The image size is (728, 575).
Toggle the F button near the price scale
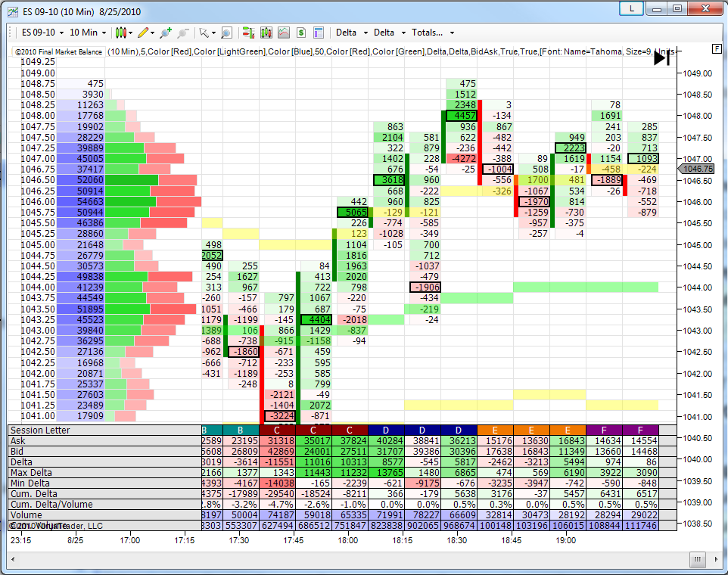[715, 48]
